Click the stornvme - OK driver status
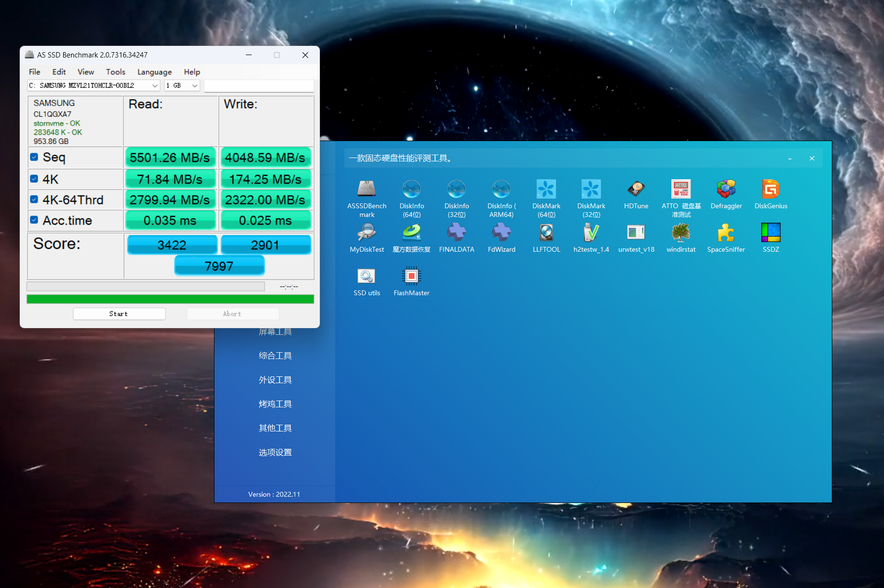The width and height of the screenshot is (884, 588). click(x=57, y=123)
